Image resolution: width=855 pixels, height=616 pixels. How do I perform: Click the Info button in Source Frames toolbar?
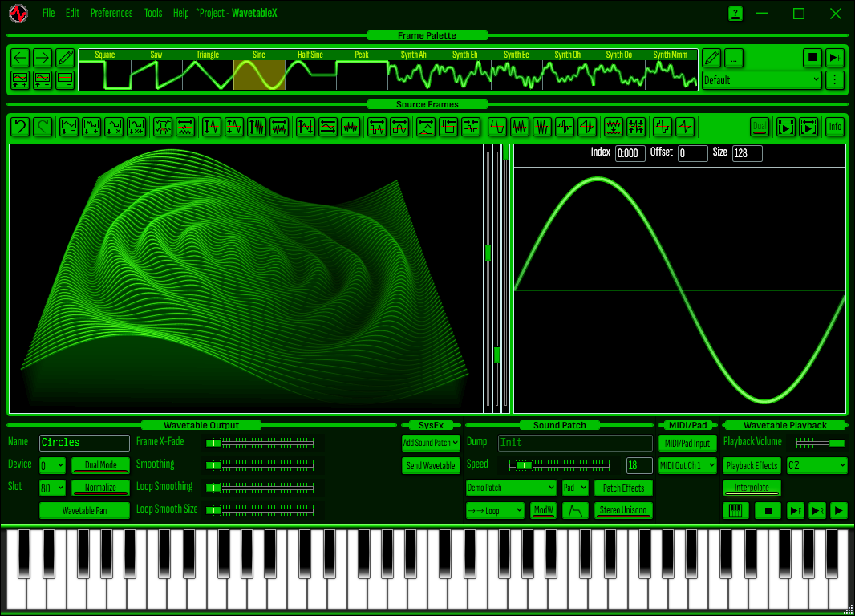pos(835,127)
